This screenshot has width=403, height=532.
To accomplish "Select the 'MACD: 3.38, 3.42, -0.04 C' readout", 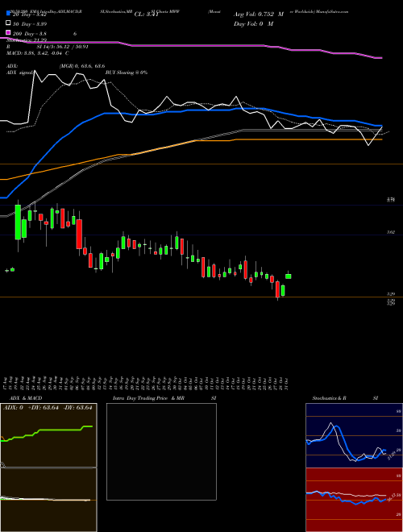I will (38, 53).
